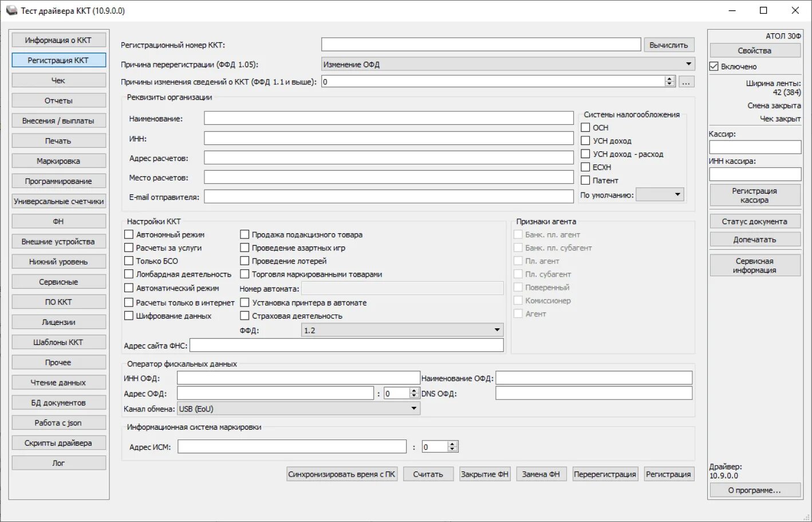This screenshot has width=812, height=522.
Task: Focus the Регистрационный номер ККТ field
Action: pyautogui.click(x=481, y=45)
